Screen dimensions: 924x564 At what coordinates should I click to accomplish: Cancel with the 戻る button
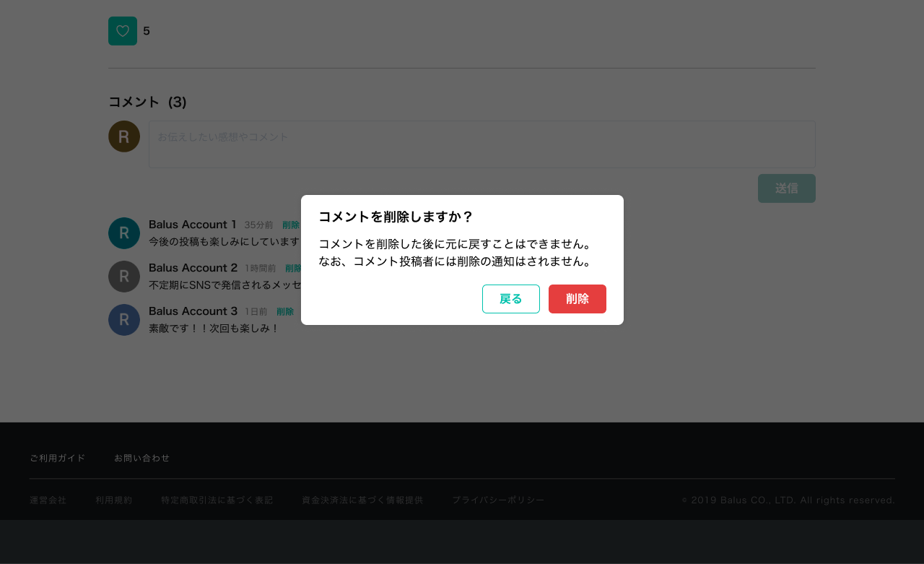pyautogui.click(x=510, y=299)
